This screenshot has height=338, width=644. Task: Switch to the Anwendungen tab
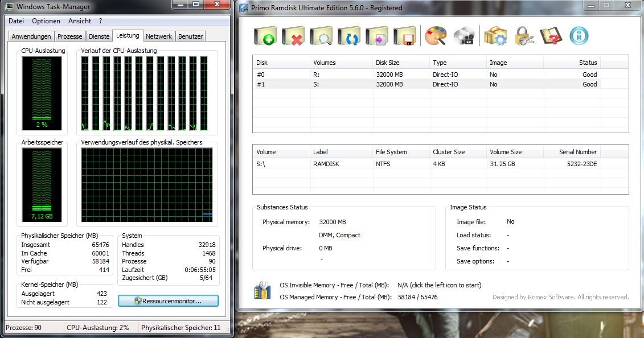(x=31, y=36)
